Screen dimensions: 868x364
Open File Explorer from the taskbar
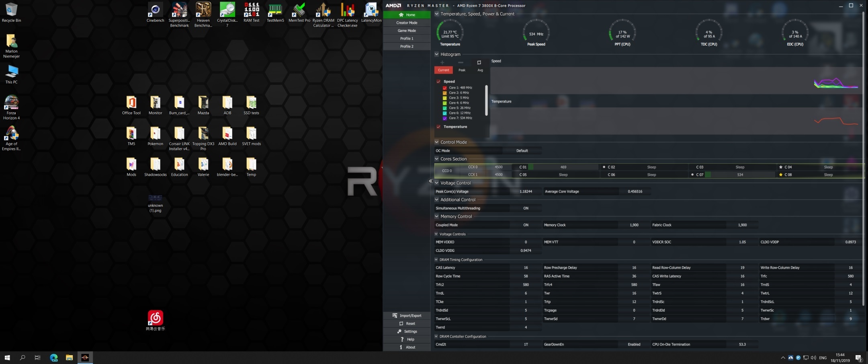[x=70, y=358]
